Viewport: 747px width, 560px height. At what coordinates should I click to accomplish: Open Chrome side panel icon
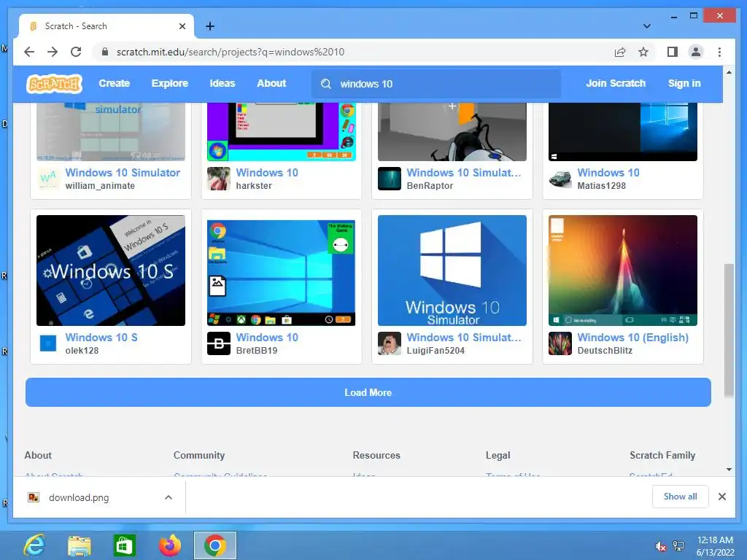[672, 52]
